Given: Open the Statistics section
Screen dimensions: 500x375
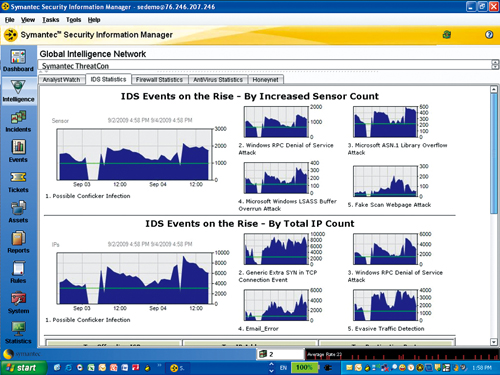Looking at the screenshot, I should [x=18, y=333].
